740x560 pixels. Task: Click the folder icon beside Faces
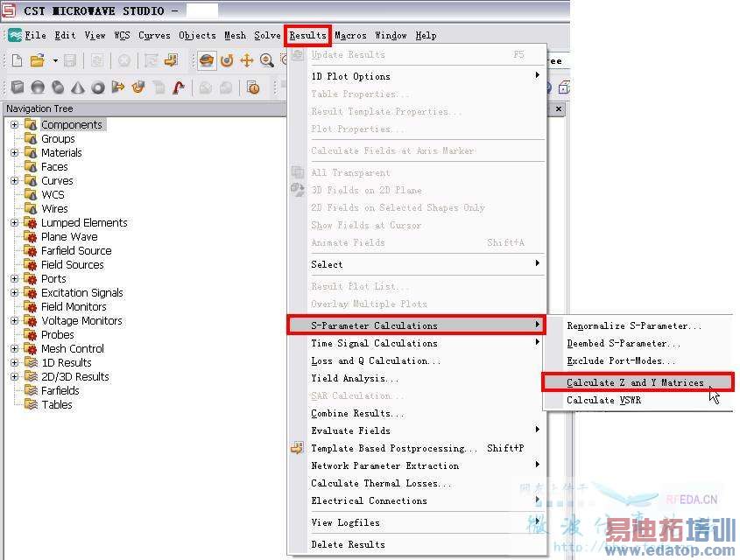pos(31,166)
